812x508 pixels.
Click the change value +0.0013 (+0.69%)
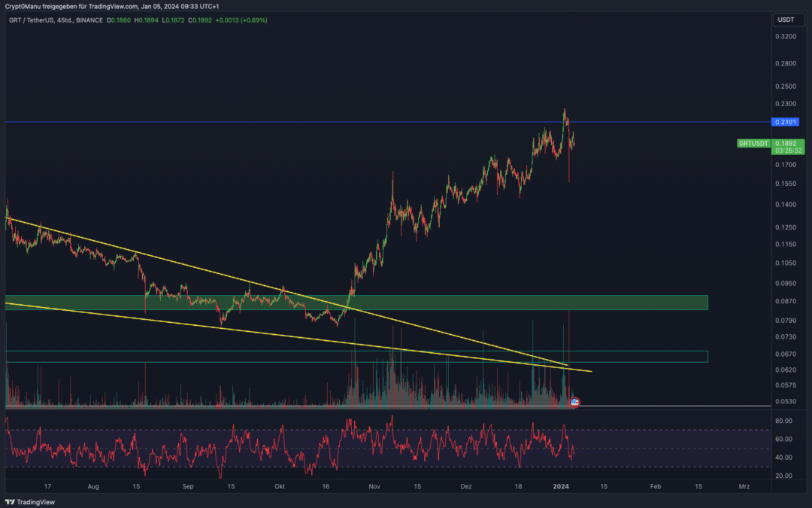pyautogui.click(x=241, y=20)
